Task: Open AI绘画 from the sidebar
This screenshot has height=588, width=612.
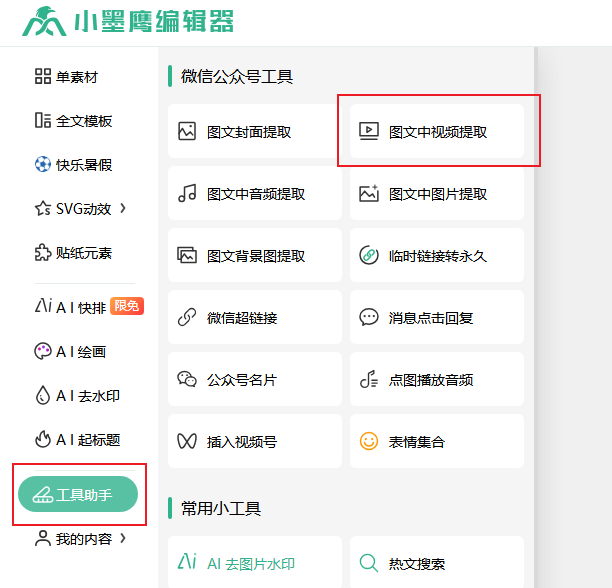Action: [x=70, y=352]
